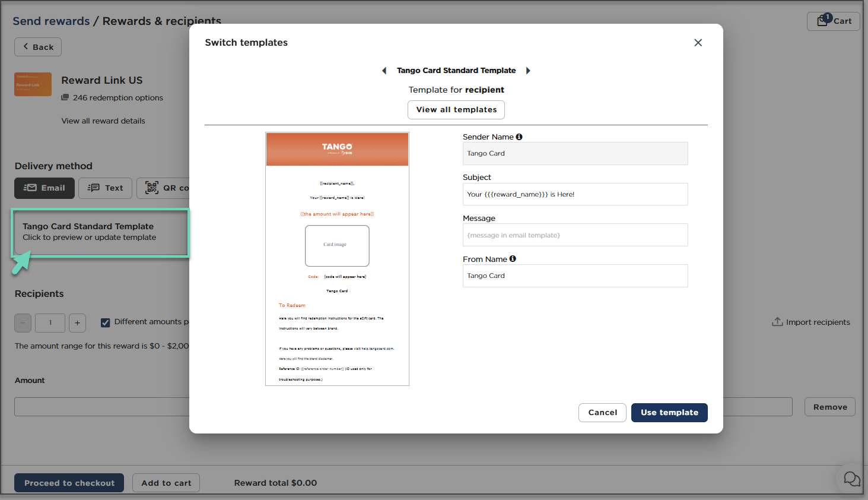This screenshot has width=868, height=500.
Task: Open the chat support bubble icon
Action: click(851, 479)
